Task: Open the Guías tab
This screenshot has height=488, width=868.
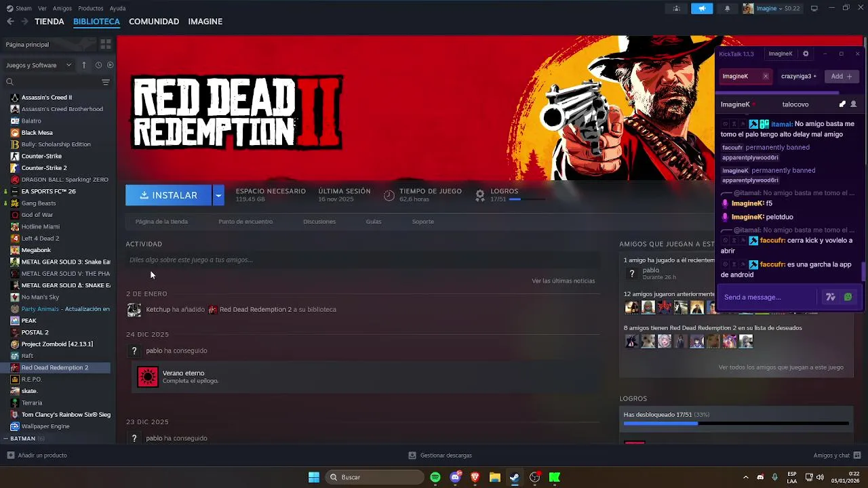Action: (374, 222)
